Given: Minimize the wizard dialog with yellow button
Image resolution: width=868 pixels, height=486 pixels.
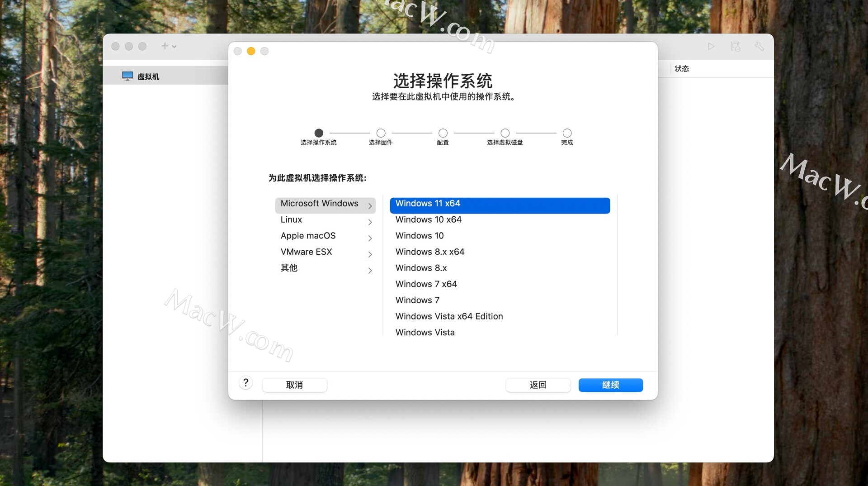Looking at the screenshot, I should coord(251,51).
